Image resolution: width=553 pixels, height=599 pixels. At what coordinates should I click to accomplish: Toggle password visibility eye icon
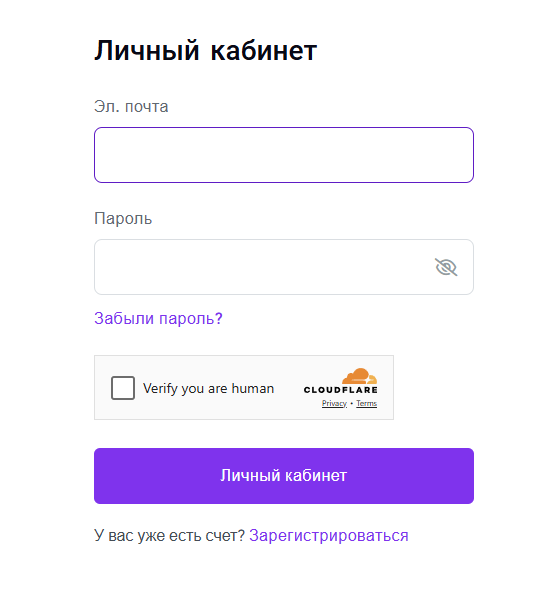[x=446, y=267]
